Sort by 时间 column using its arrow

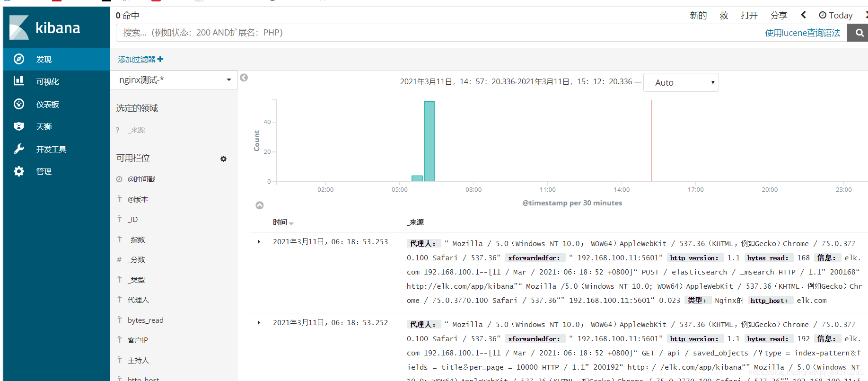point(291,223)
